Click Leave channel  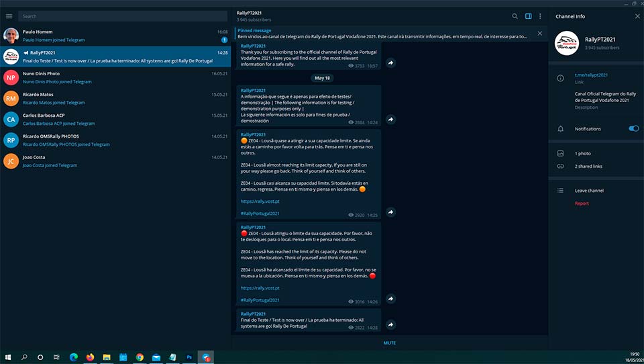pyautogui.click(x=589, y=191)
